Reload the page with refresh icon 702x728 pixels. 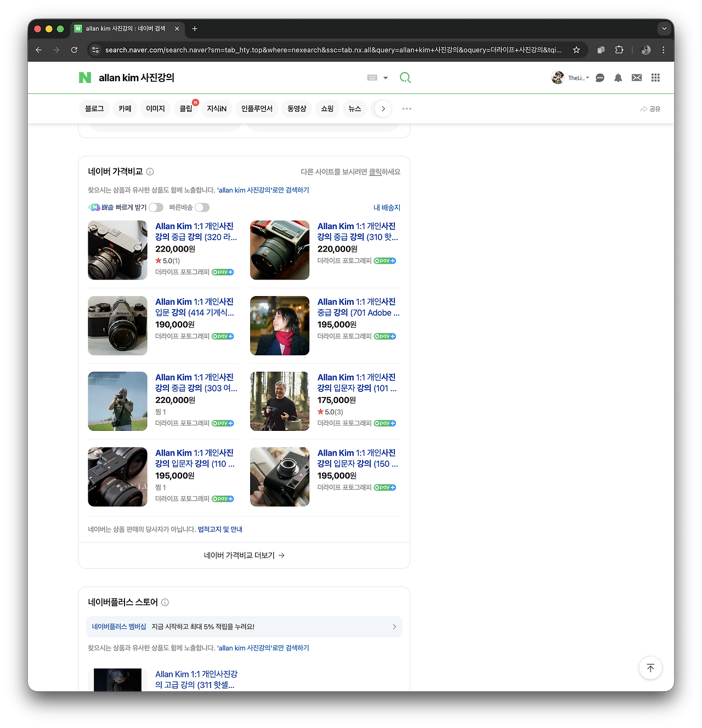(x=74, y=50)
